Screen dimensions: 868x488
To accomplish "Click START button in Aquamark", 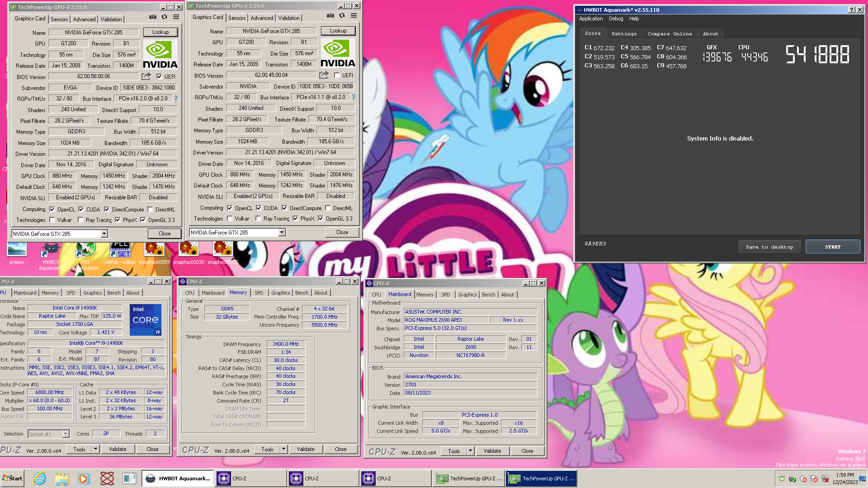I will point(833,247).
